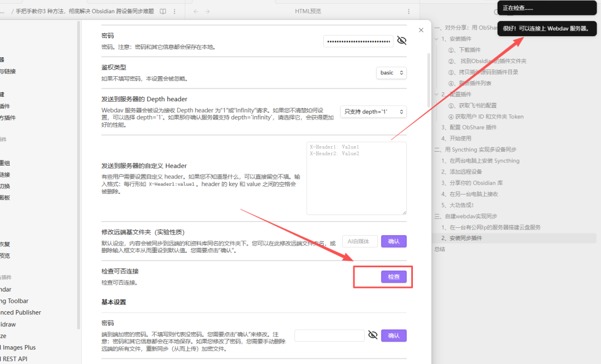Jump to outline item ④、刷新插件列表
This screenshot has width=601, height=364.
[x=470, y=83]
